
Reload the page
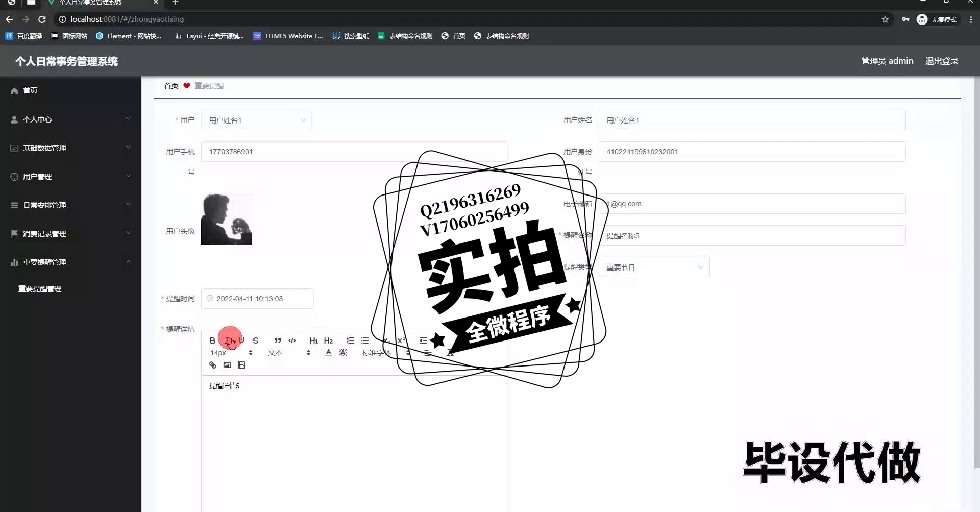pyautogui.click(x=42, y=19)
